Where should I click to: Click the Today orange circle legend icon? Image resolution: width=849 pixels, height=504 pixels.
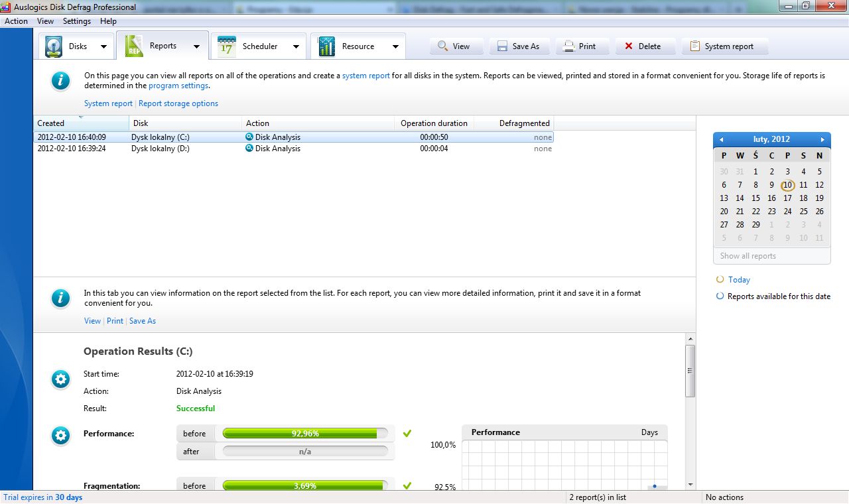coord(720,279)
